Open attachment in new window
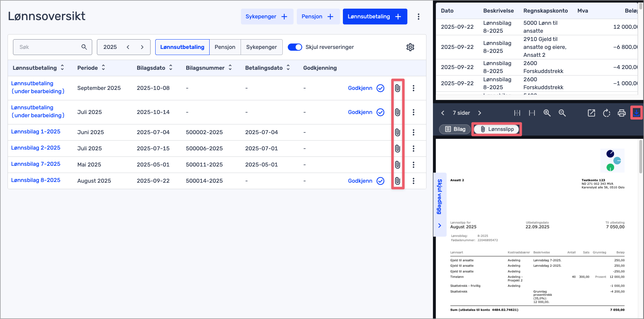This screenshot has height=319, width=644. [x=591, y=113]
